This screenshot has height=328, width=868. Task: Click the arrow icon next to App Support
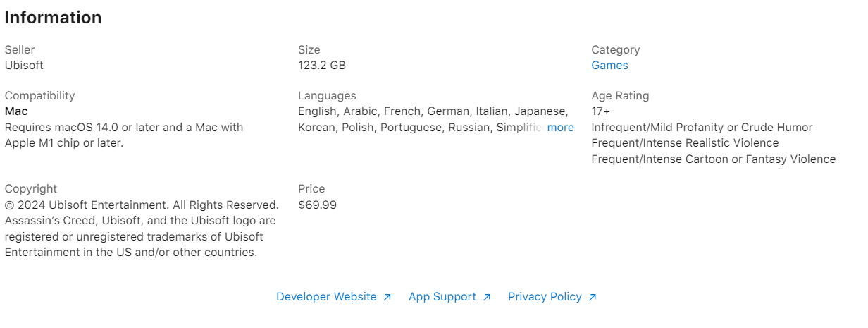[x=486, y=298]
